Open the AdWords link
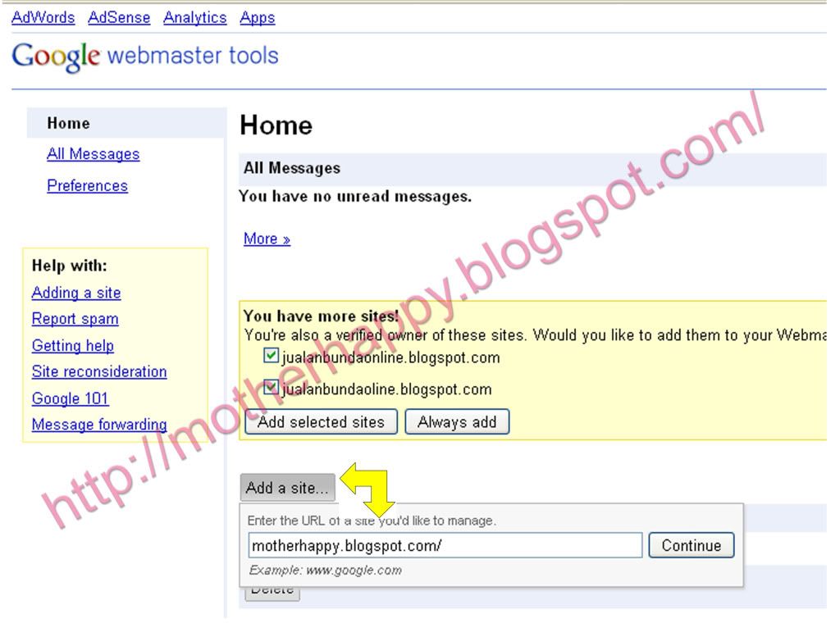Image resolution: width=840 pixels, height=628 pixels. click(43, 17)
